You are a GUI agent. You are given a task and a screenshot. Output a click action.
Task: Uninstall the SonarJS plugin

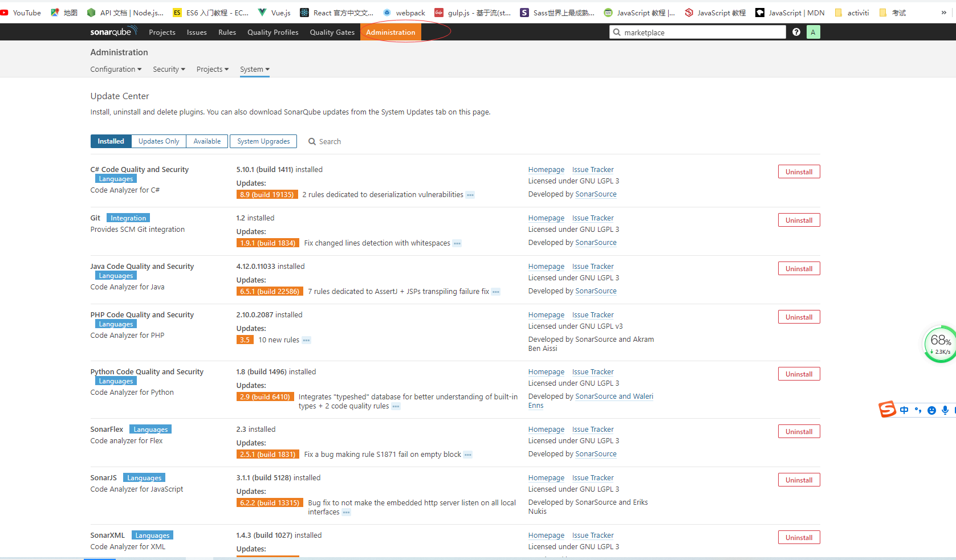point(799,480)
